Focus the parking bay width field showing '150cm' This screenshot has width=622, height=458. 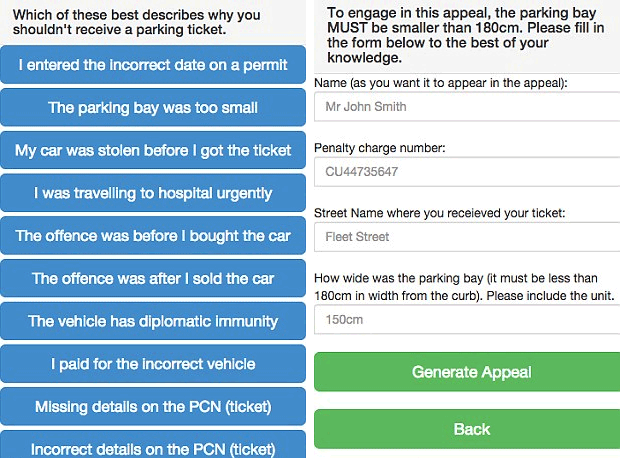click(x=468, y=320)
